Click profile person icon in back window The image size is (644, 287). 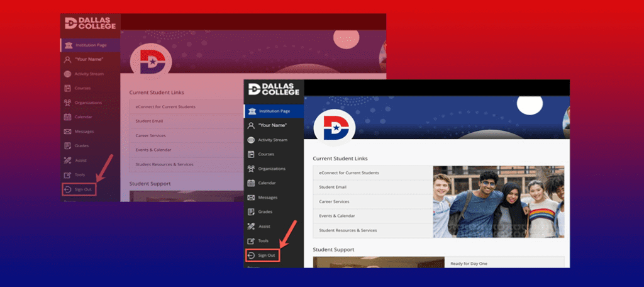pyautogui.click(x=68, y=60)
